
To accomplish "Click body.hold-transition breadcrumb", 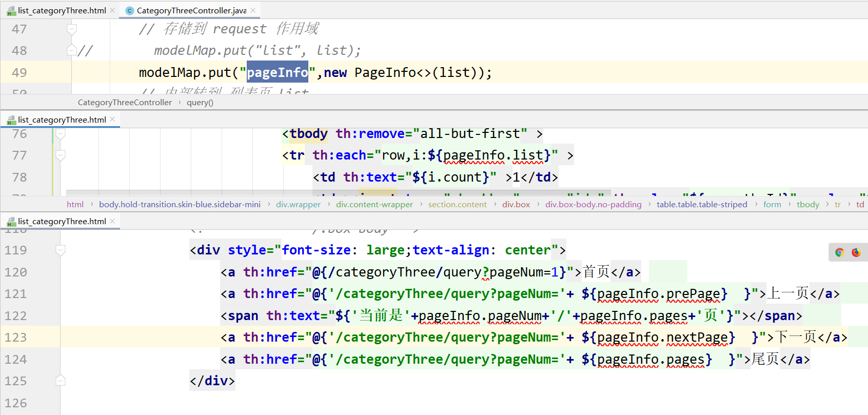I will (x=180, y=204).
